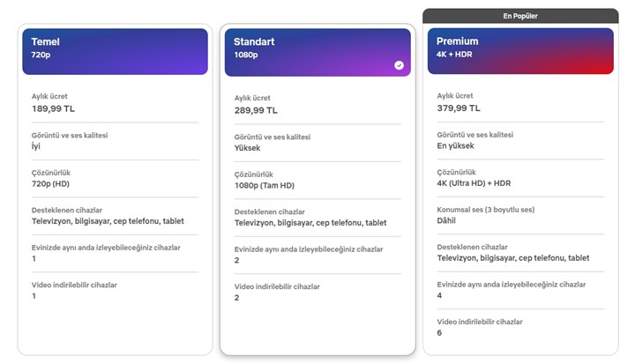This screenshot has height=364, width=635.
Task: Select the Premium 4K + HDR plan header
Action: (x=520, y=51)
